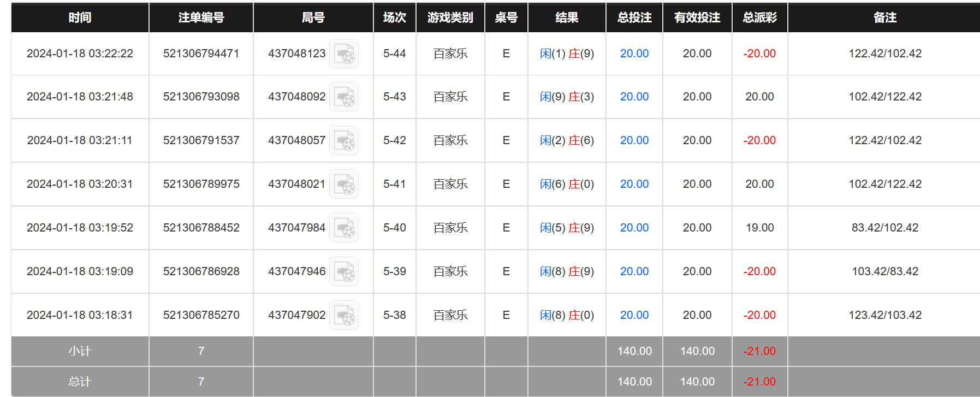Click the 总计 grand total row label
980x397 pixels.
pyautogui.click(x=80, y=382)
